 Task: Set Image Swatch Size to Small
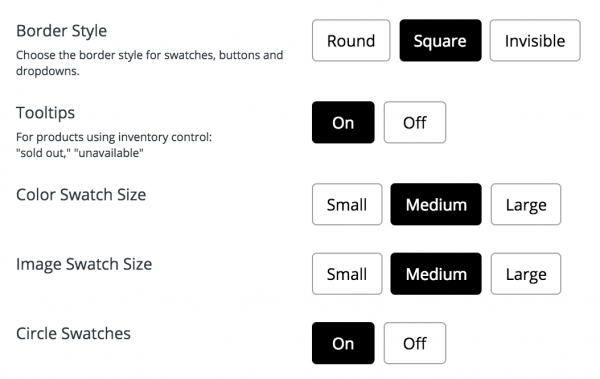(x=347, y=274)
